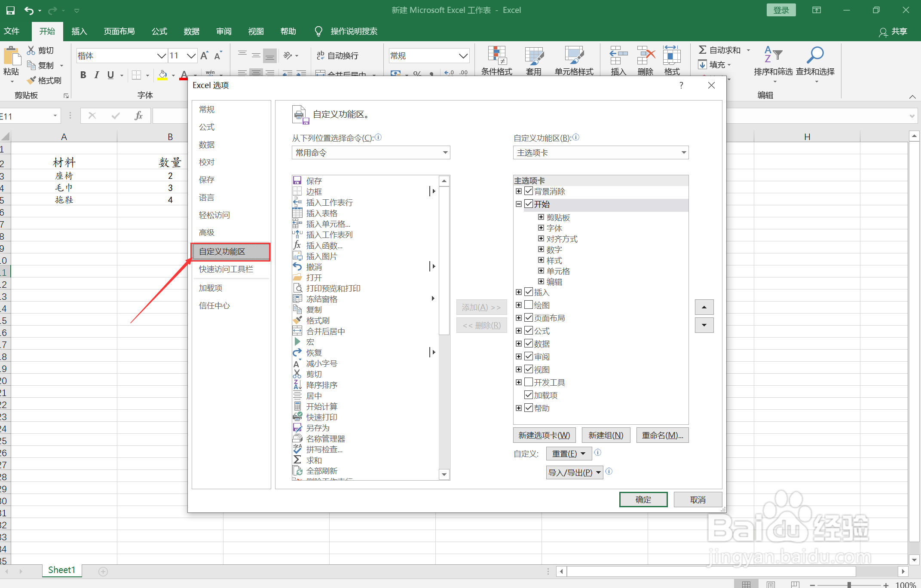The image size is (921, 588).
Task: Click the Format as Table icon
Action: pyautogui.click(x=534, y=55)
